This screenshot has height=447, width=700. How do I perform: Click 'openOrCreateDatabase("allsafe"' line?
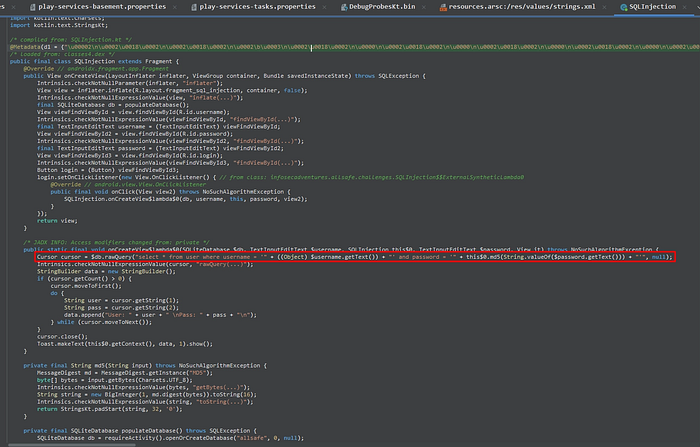point(170,438)
